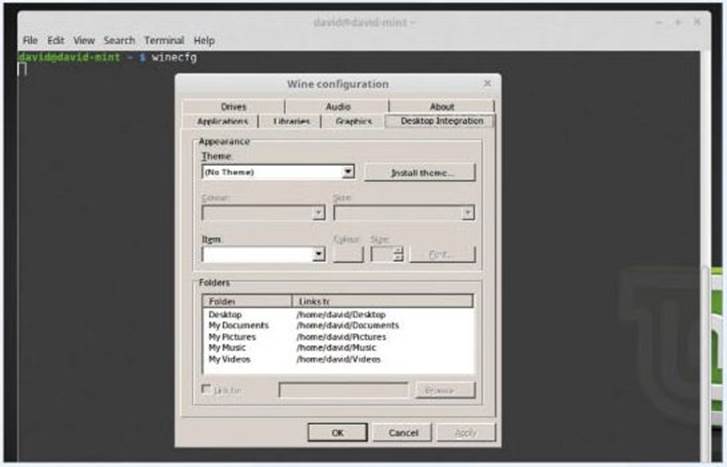Click the /home/david/Videos path
727x467 pixels.
338,359
